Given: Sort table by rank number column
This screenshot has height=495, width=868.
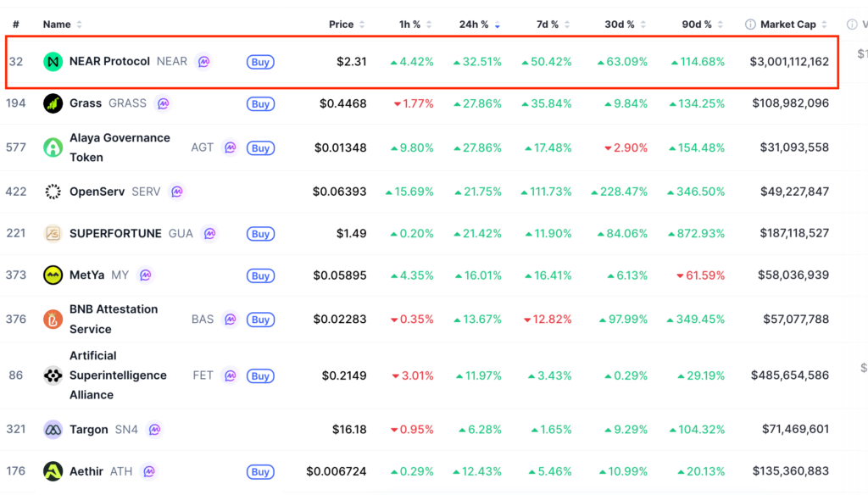Looking at the screenshot, I should point(16,25).
